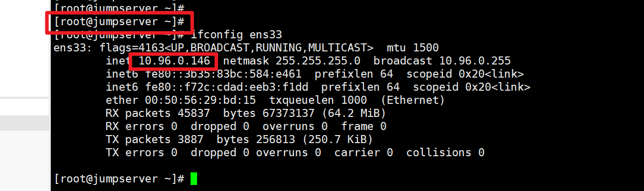The width and height of the screenshot is (644, 191).
Task: Click the gray highlighted row in left panel
Action: click(x=24, y=123)
